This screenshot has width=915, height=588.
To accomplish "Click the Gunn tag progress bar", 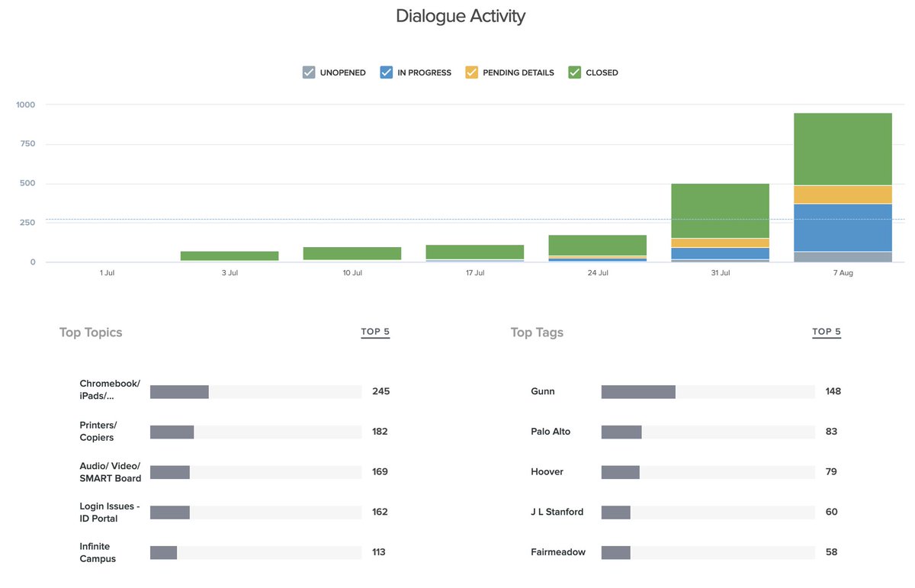I will tap(708, 391).
